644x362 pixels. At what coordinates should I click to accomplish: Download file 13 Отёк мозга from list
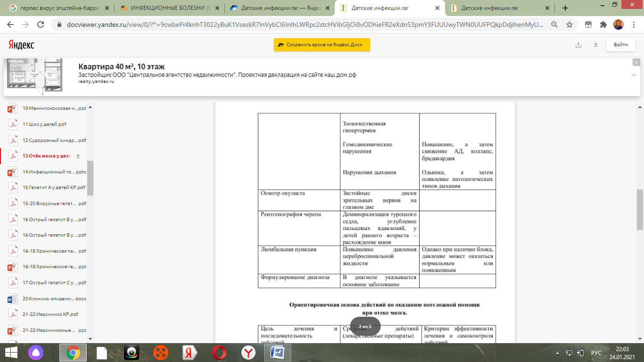(78, 156)
